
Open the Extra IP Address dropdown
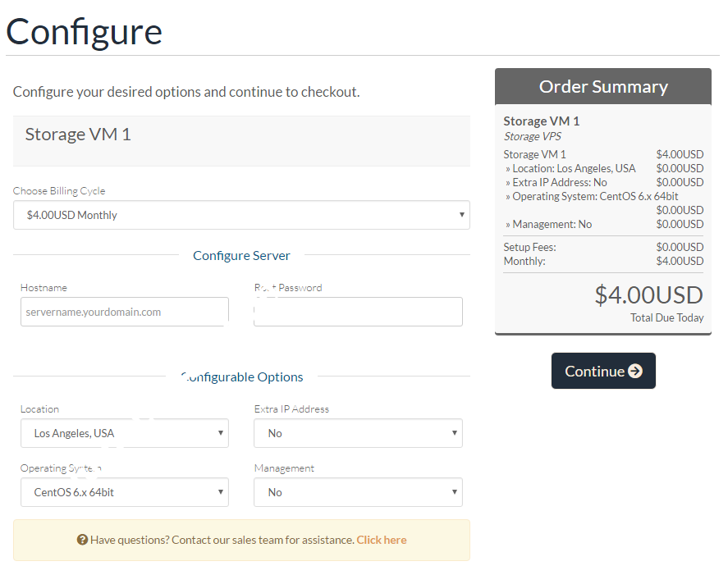point(358,433)
